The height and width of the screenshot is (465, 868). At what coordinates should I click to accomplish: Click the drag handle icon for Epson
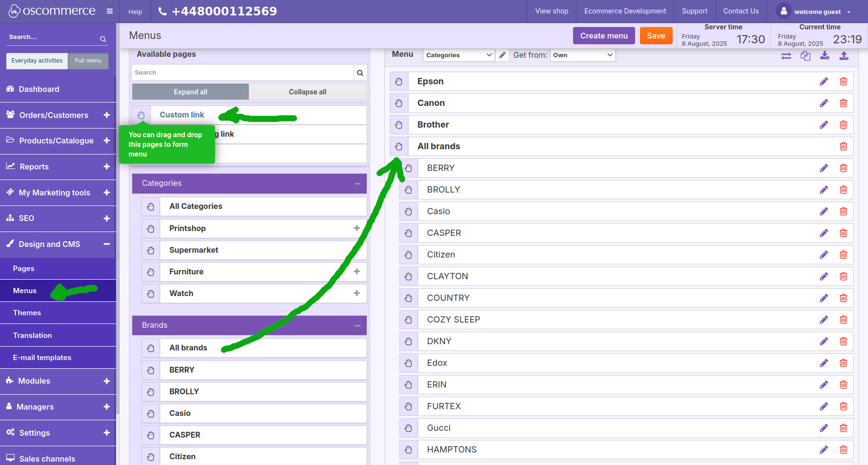pos(399,81)
